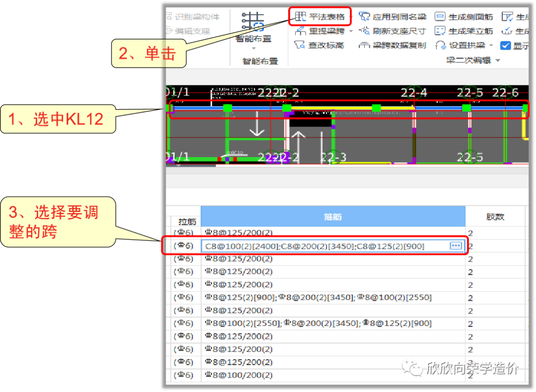Select 梁跨数据复制 tool

[x=393, y=45]
